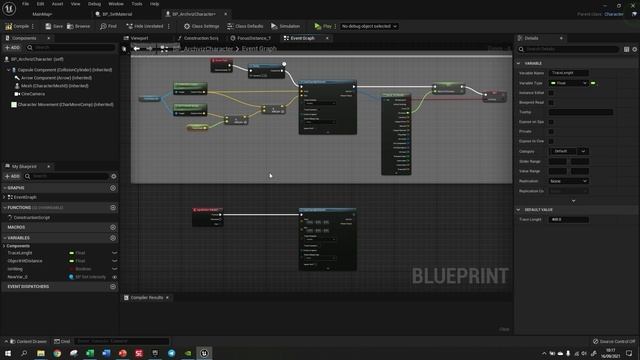Screen dimensions: 640x360
Task: Enable Blueprint Read Only checkbox
Action: click(551, 102)
